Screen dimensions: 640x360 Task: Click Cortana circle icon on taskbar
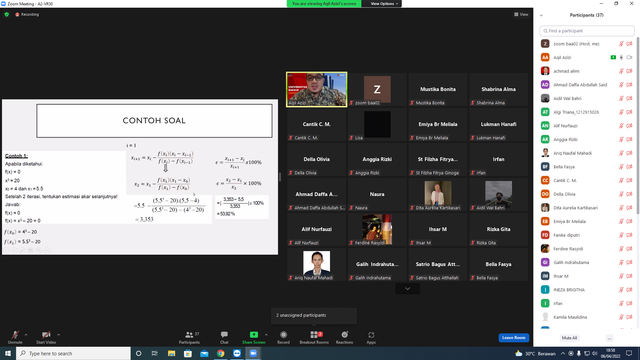coord(138,353)
